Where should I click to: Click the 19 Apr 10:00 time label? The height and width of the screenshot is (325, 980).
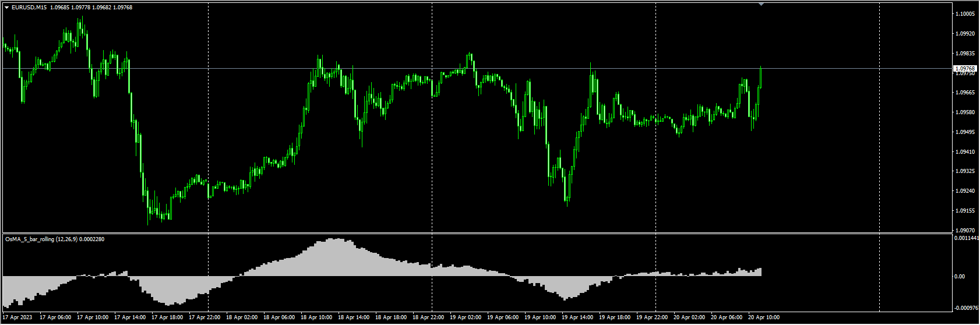click(541, 318)
